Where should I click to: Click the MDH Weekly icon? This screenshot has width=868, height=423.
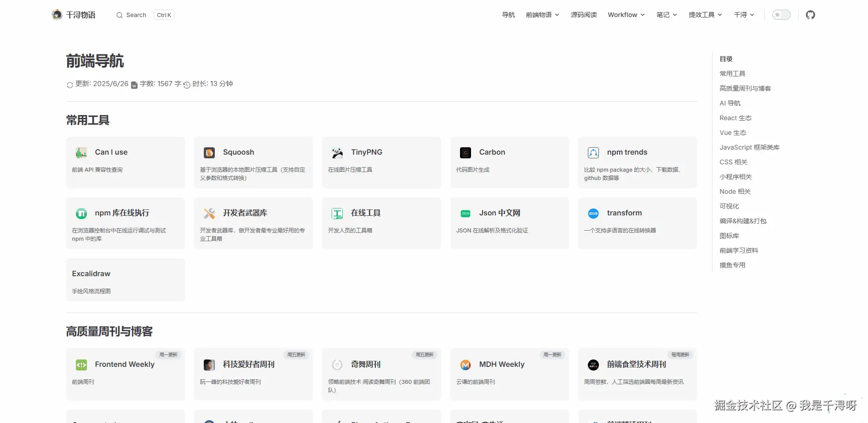[466, 365]
